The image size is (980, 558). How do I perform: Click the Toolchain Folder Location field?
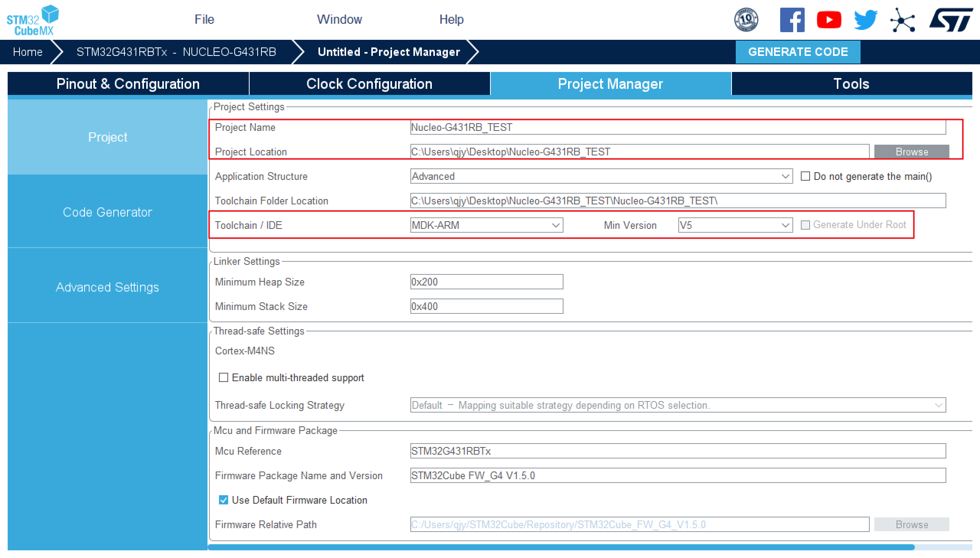tap(678, 201)
